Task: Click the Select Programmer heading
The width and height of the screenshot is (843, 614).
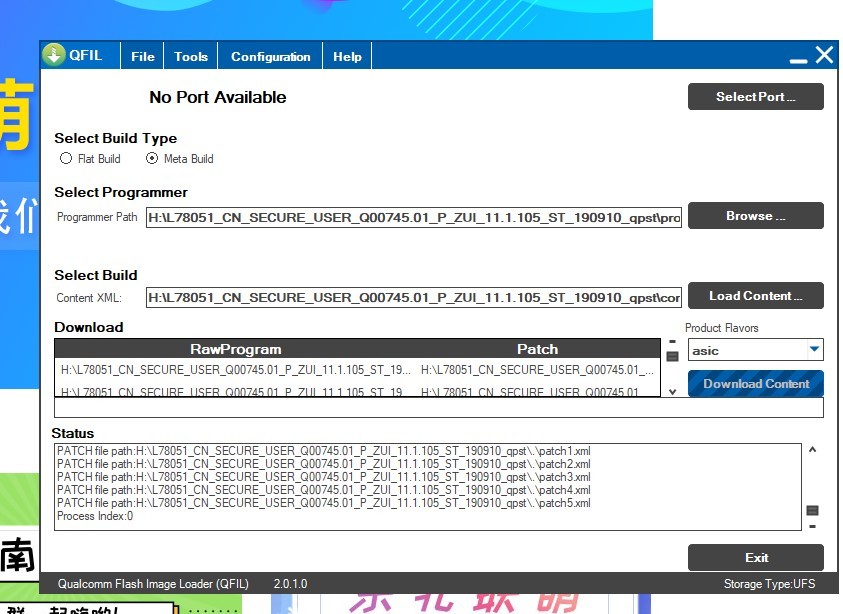Action: pyautogui.click(x=121, y=192)
